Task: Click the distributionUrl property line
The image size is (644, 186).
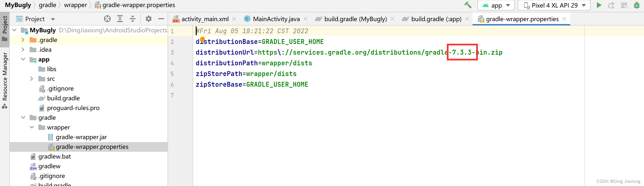Action: (x=349, y=52)
